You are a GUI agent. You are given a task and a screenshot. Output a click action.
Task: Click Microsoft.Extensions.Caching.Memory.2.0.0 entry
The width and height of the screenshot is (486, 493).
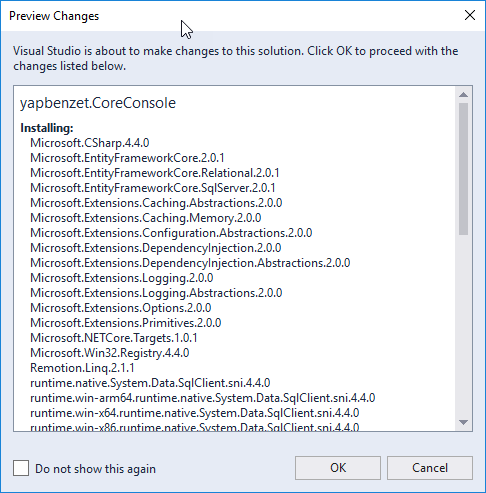tap(146, 218)
